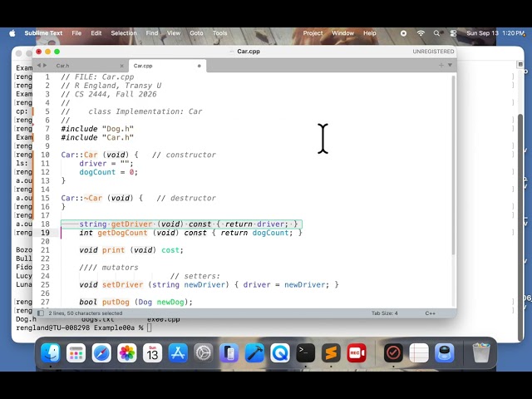Click the '// destructor' comment

[186, 198]
